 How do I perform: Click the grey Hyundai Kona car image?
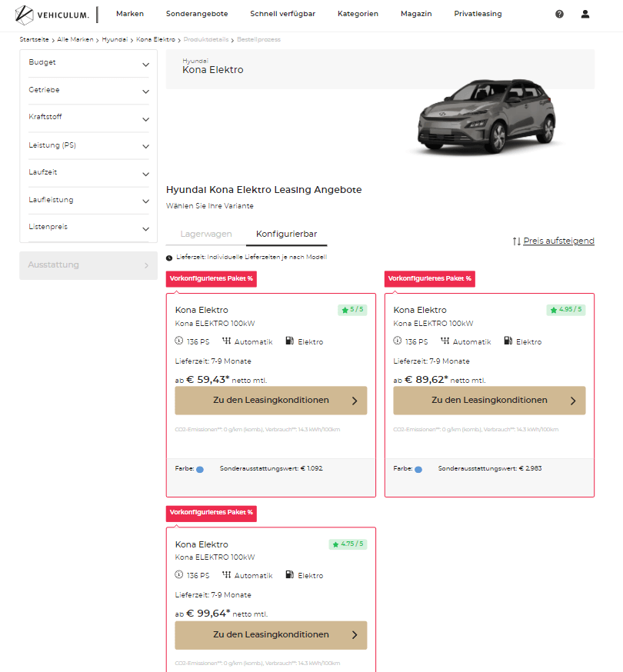point(486,115)
